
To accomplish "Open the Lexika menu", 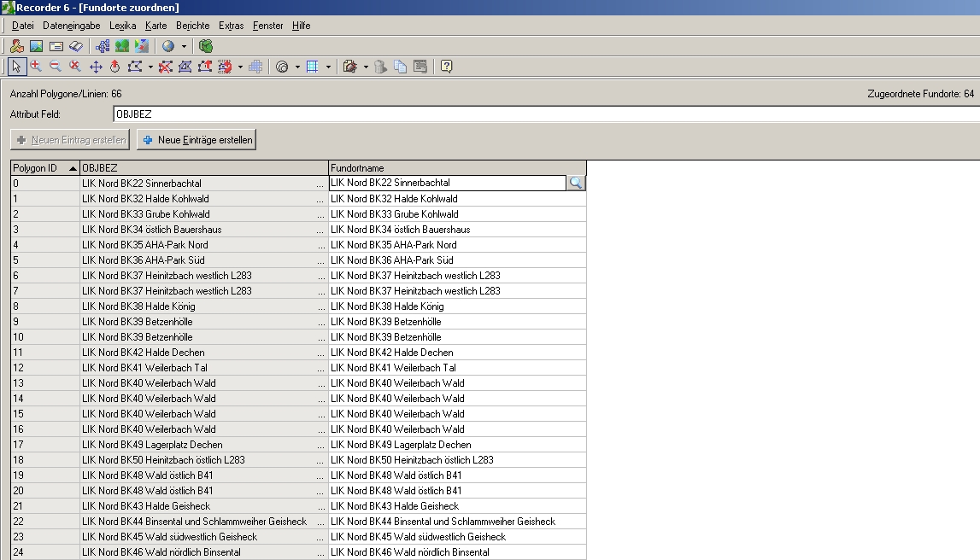I will [x=122, y=26].
